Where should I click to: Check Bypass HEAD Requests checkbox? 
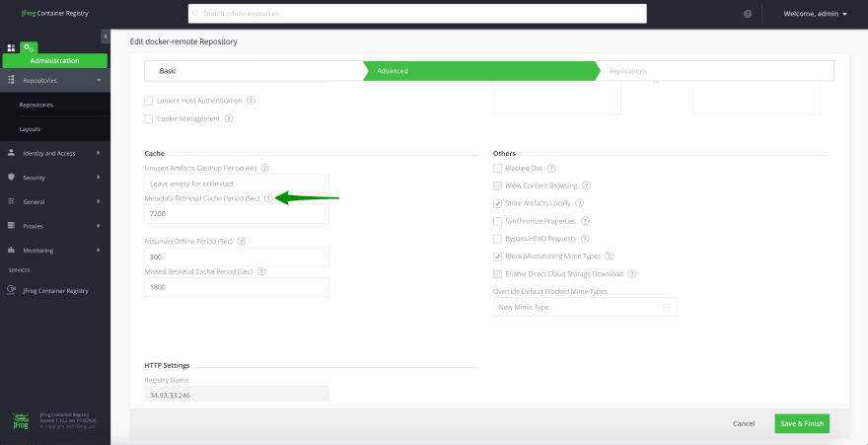coord(497,239)
